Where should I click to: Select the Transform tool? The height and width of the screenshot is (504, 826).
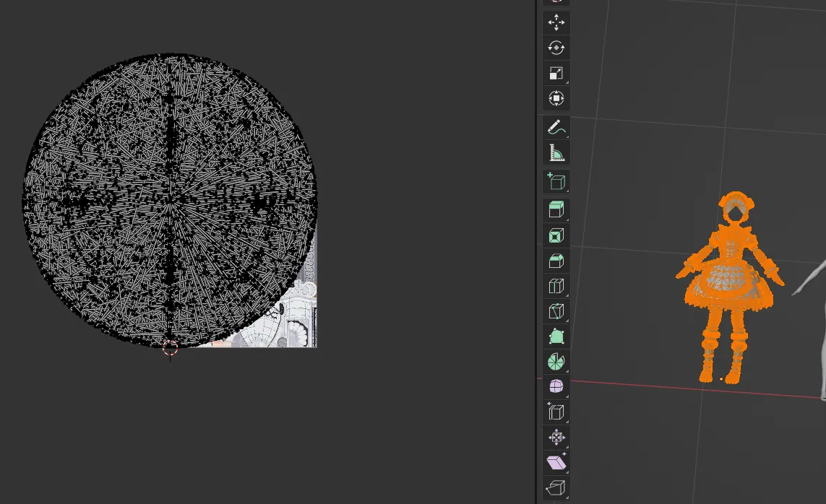556,98
